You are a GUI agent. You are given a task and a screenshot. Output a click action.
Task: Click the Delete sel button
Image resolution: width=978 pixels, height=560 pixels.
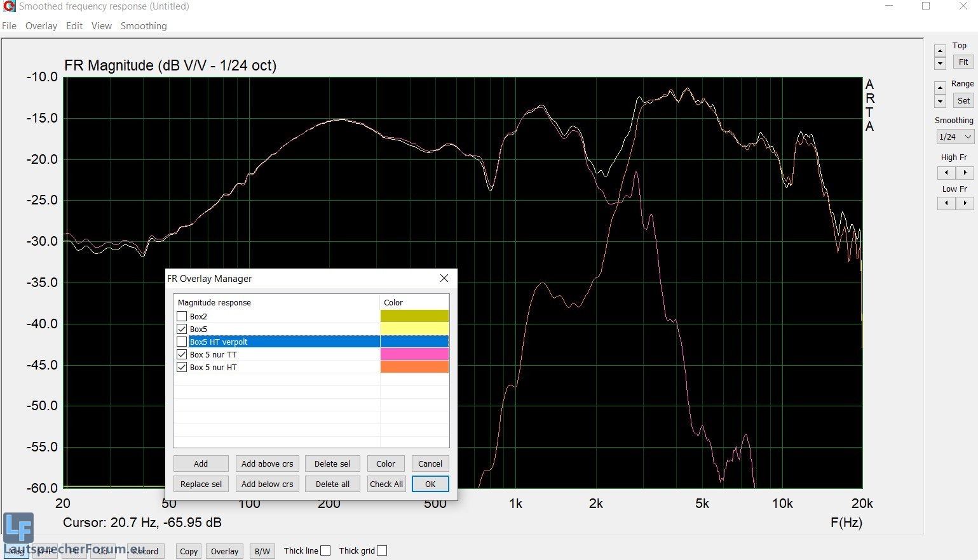(x=332, y=463)
